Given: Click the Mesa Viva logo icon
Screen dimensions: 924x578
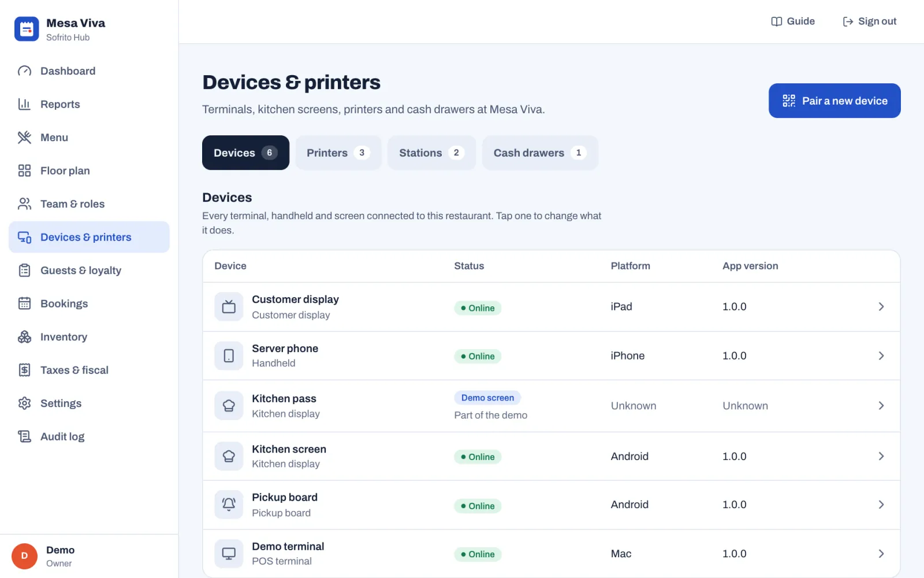Looking at the screenshot, I should tap(27, 29).
